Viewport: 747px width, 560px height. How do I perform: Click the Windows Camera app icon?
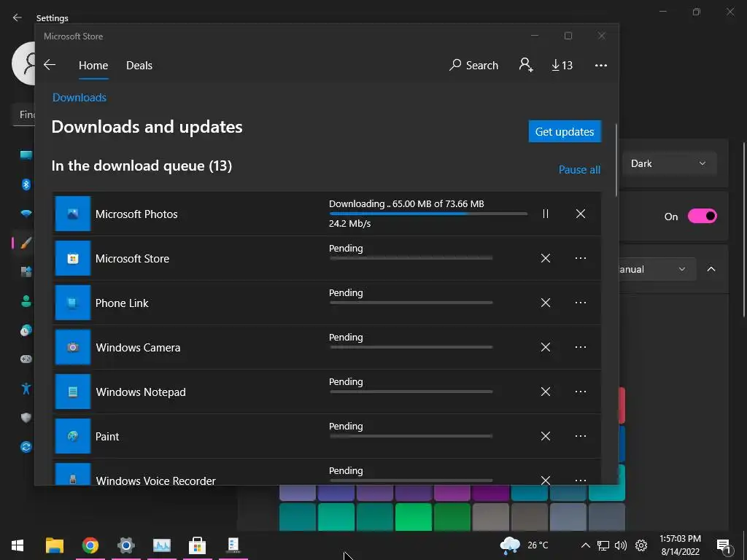coord(73,347)
